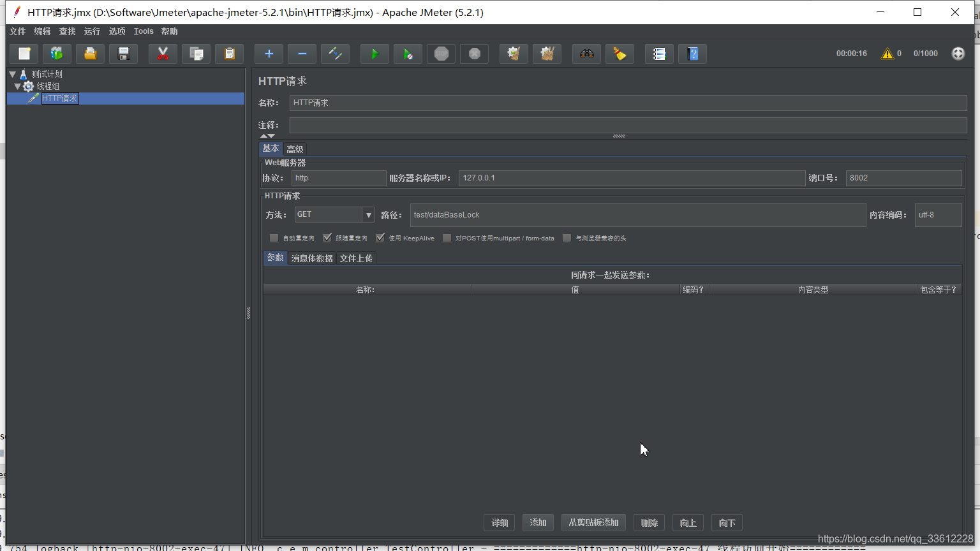
Task: Collapse all nodes with the minus icon
Action: tap(302, 54)
